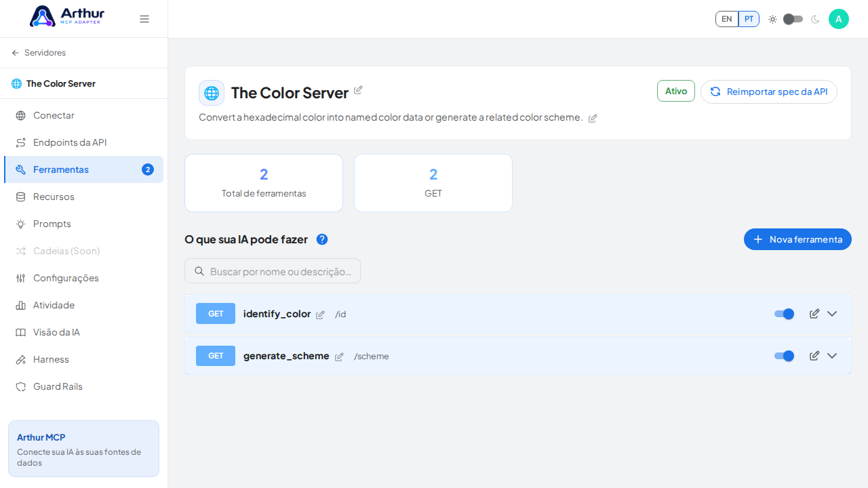
Task: Expand the generate_scheme row chevron
Action: click(x=832, y=356)
